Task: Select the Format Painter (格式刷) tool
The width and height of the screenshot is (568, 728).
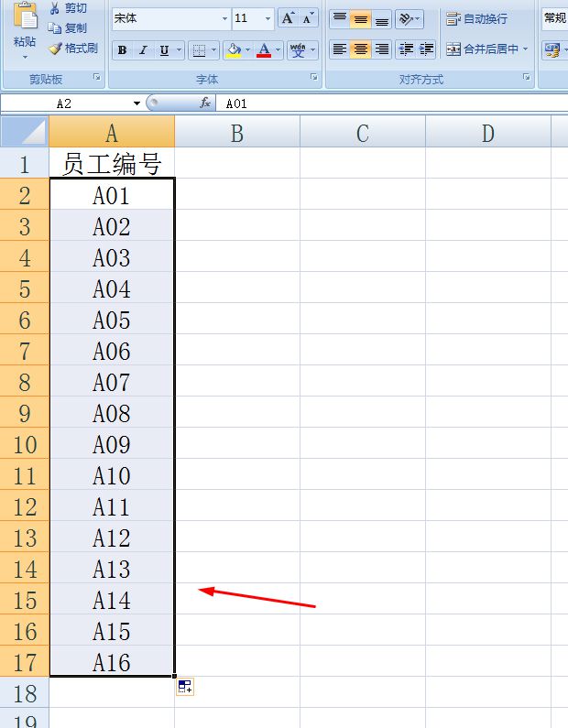Action: point(73,48)
